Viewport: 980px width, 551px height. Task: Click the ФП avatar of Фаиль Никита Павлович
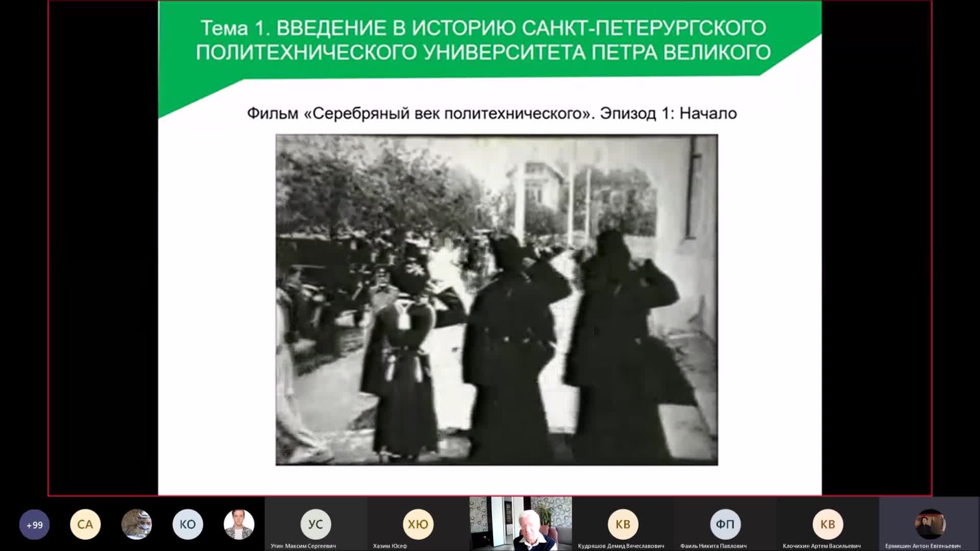(x=725, y=524)
